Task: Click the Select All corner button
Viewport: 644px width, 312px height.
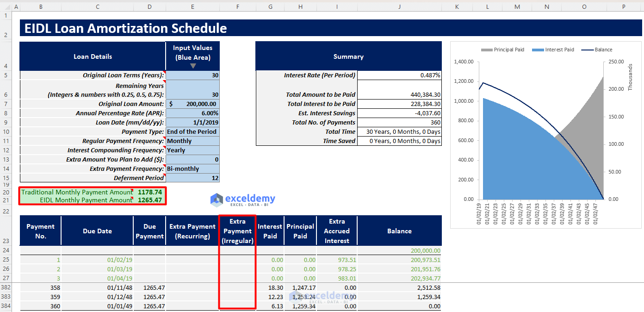Action: [6, 6]
